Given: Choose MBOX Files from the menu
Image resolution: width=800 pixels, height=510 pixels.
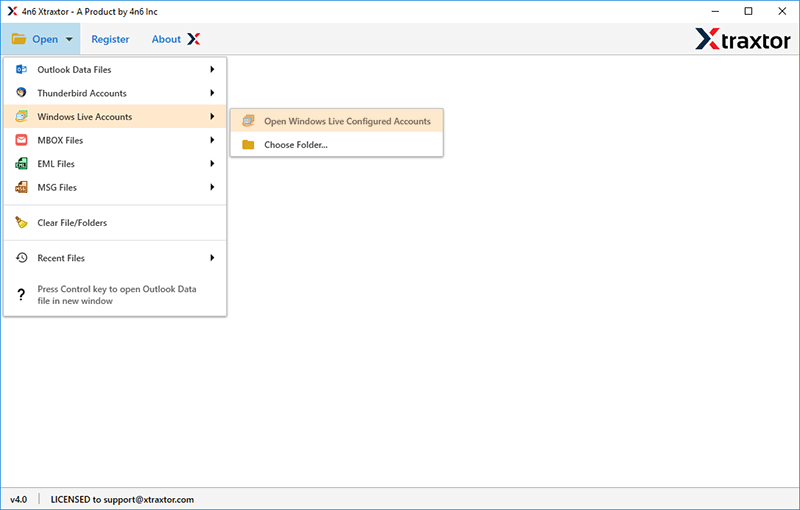Looking at the screenshot, I should click(115, 140).
